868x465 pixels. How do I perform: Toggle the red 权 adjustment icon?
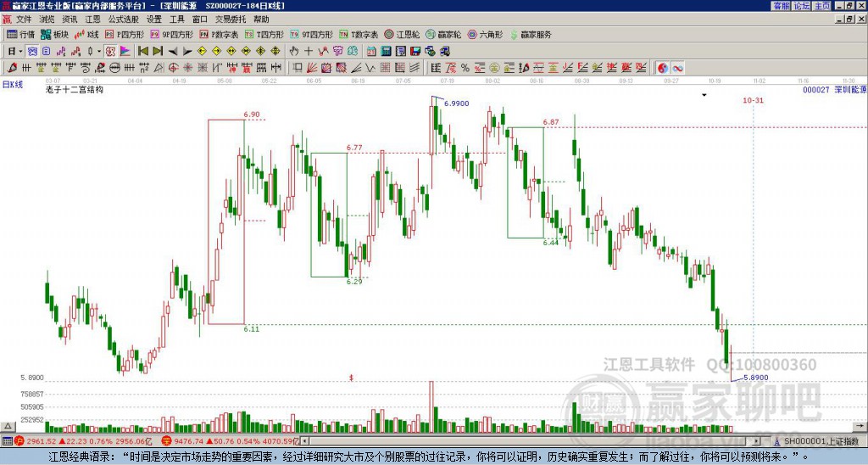[110, 51]
